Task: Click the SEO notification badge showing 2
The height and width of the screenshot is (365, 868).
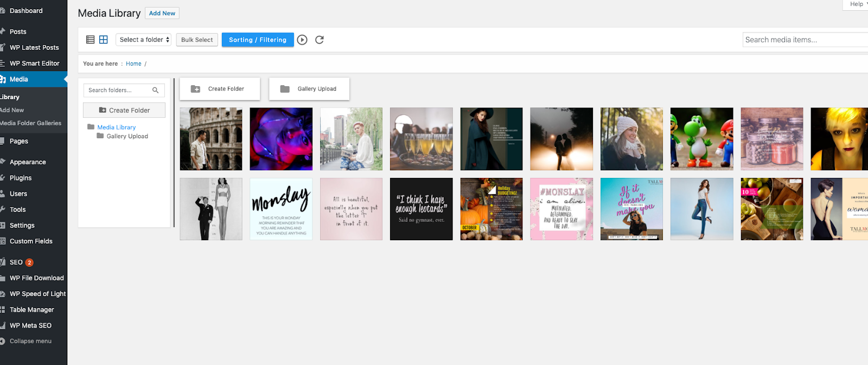Action: (x=29, y=262)
